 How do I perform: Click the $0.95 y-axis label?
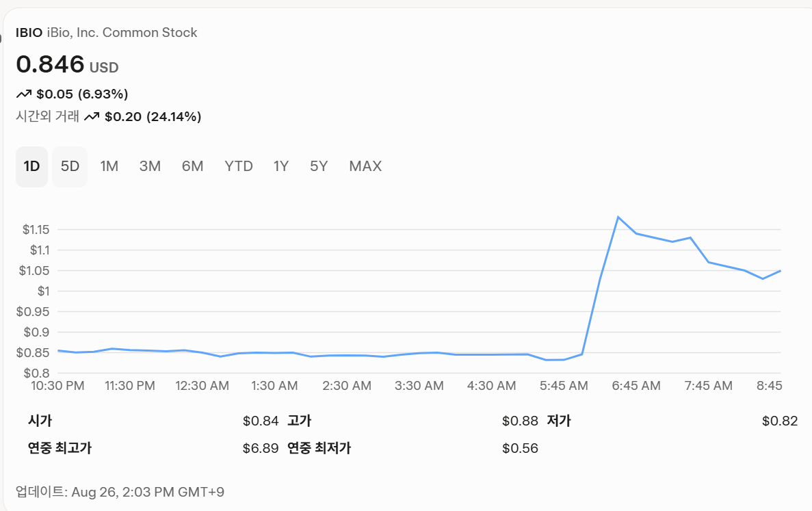[33, 312]
